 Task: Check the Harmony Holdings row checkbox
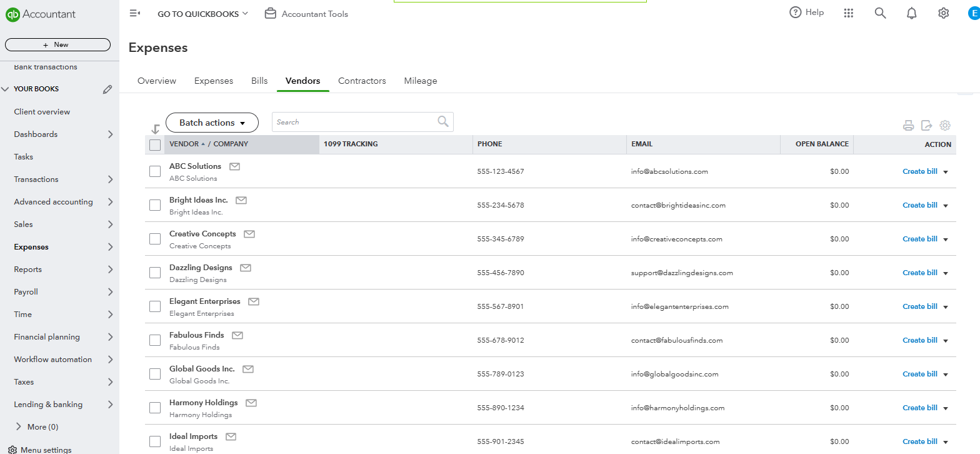point(155,408)
